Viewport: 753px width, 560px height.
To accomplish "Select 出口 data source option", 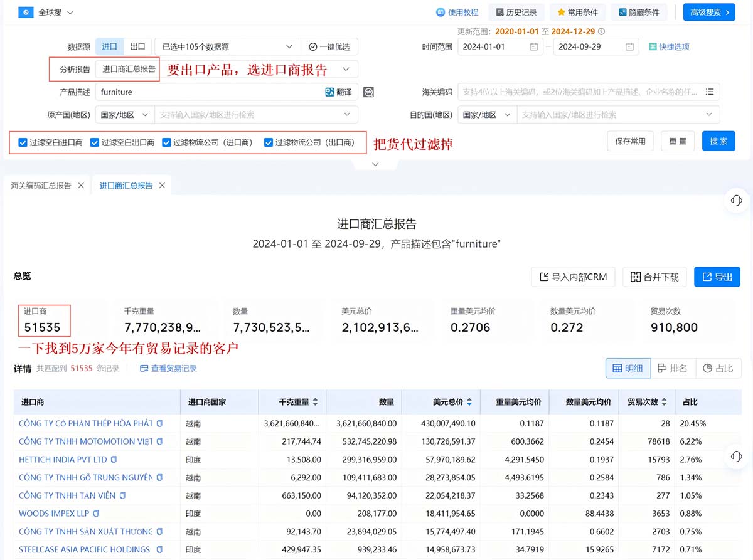I will [137, 46].
